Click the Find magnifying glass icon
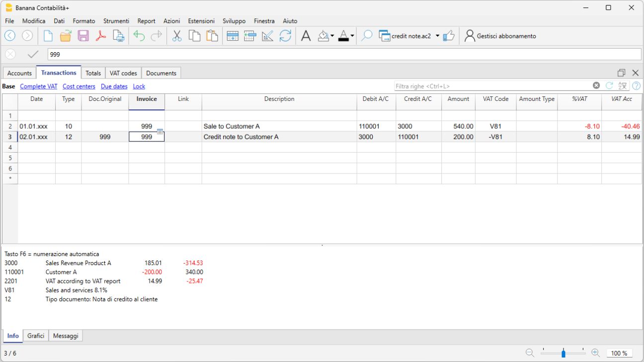Image resolution: width=644 pixels, height=362 pixels. coord(367,36)
